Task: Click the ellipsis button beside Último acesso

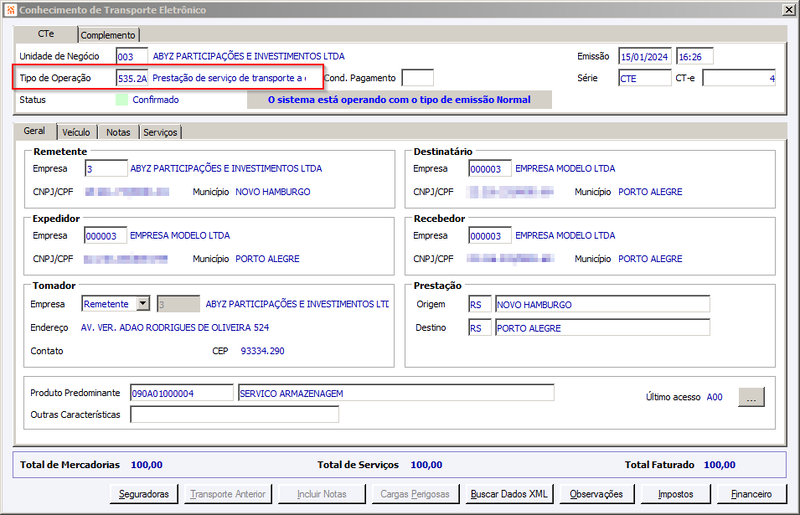Action: coord(751,397)
